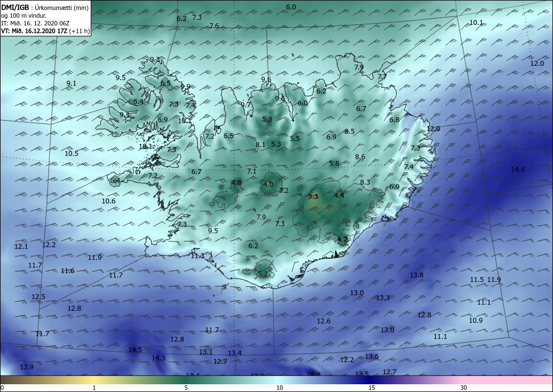Click the map value "11.6"
Screen dimensions: 553x392
pos(67,271)
